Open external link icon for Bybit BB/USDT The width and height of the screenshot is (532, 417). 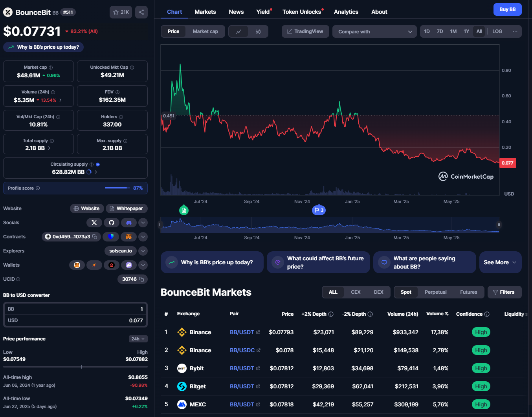258,368
